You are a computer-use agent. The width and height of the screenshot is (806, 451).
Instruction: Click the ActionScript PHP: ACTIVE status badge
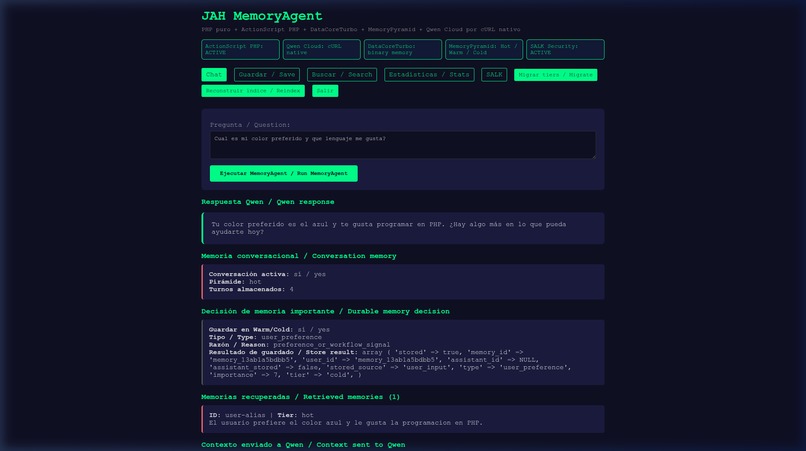[x=241, y=49]
